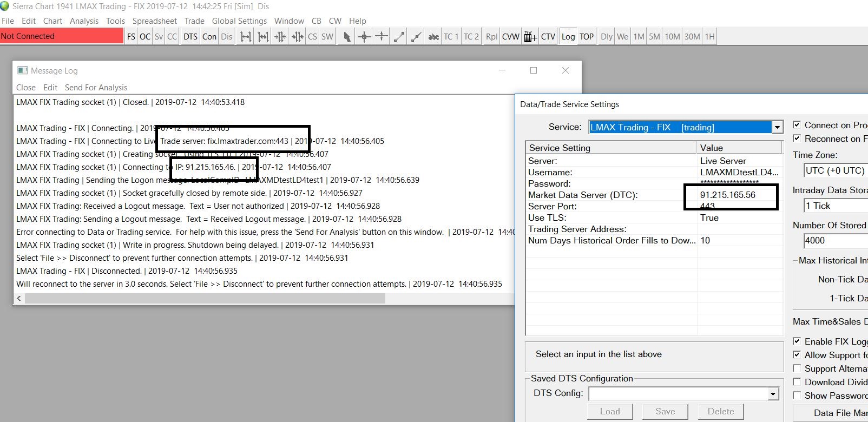Click the Number Of Stored field showing 4000
The width and height of the screenshot is (868, 422).
[836, 241]
